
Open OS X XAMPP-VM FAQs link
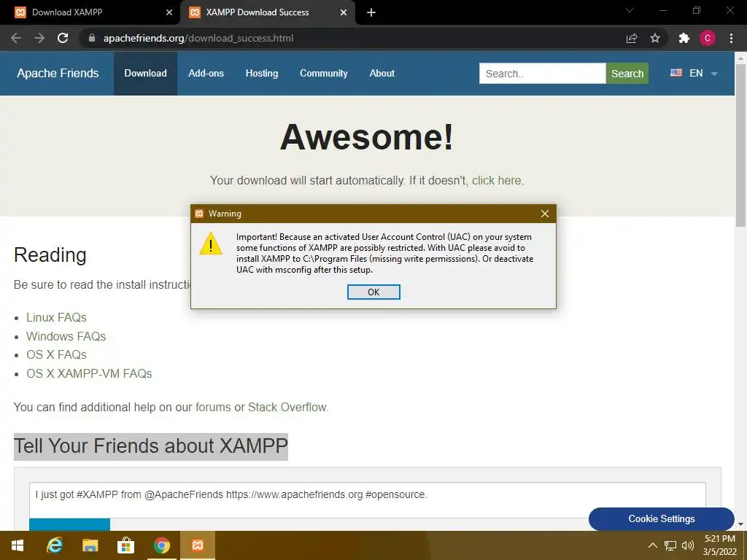click(x=89, y=373)
